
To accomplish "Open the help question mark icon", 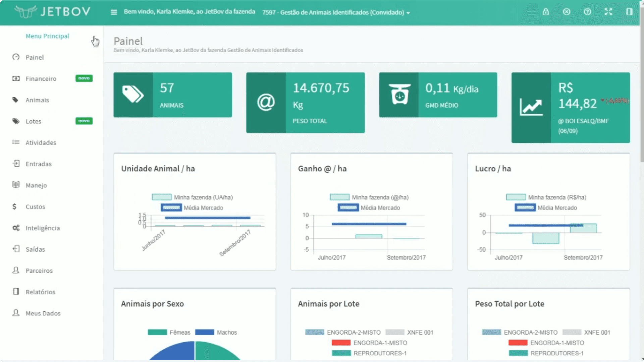I will [587, 12].
